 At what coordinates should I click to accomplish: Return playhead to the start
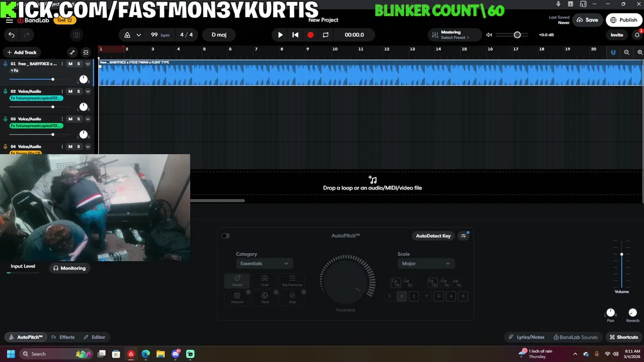pos(295,35)
